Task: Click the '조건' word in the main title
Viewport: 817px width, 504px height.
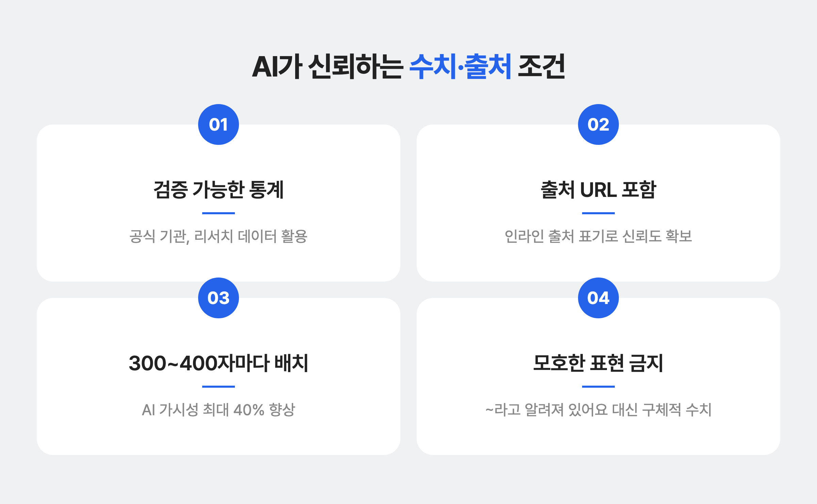Action: coord(542,66)
